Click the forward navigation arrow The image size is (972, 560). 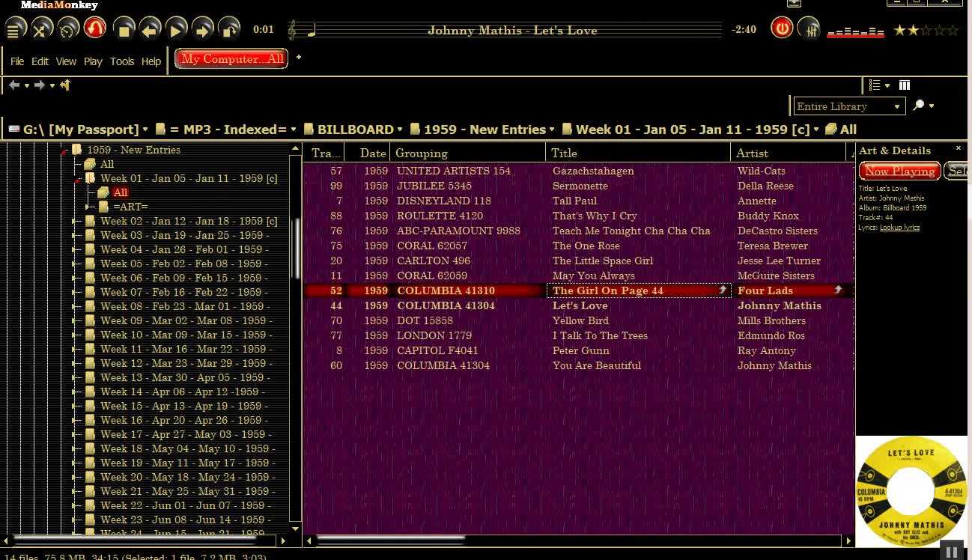[x=40, y=85]
